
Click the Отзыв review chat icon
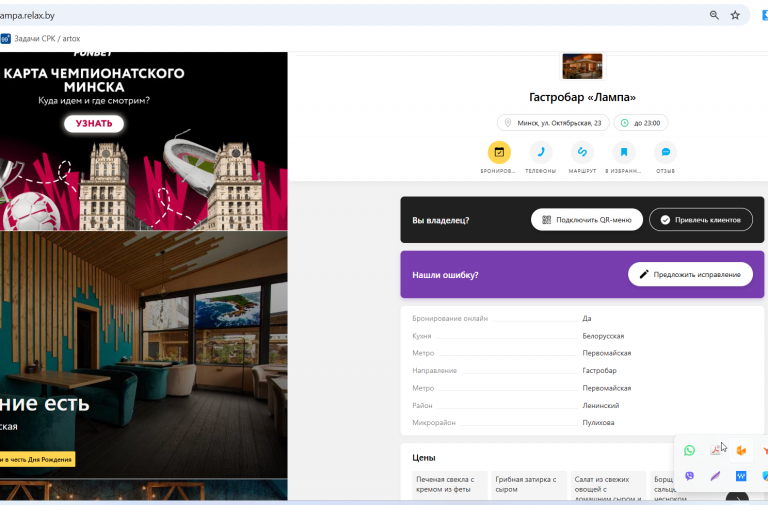coord(666,152)
